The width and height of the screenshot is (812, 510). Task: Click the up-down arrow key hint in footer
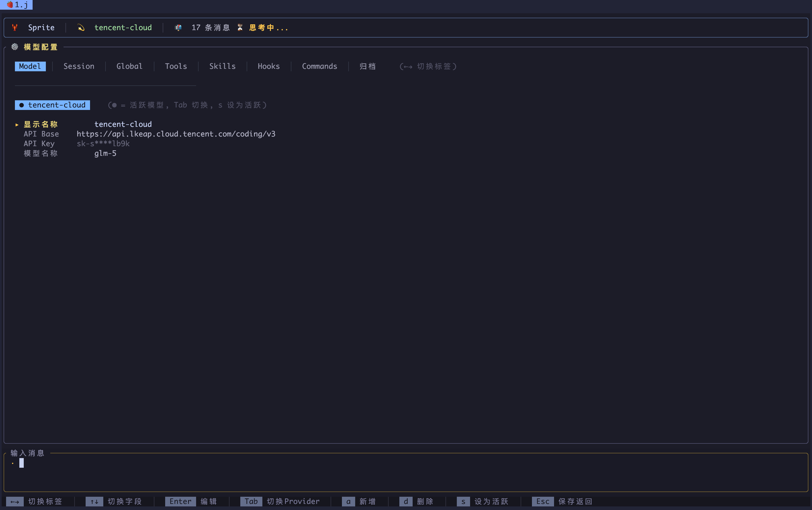[94, 501]
